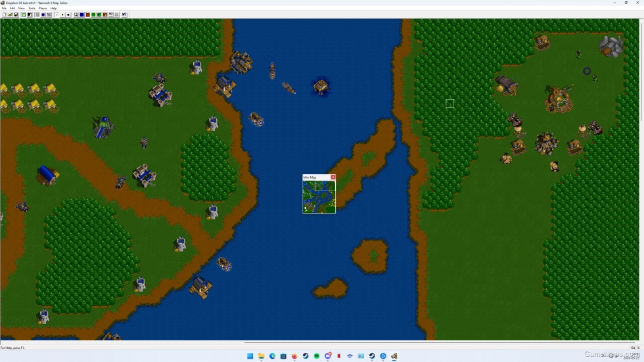Choose the medium brush size
The width and height of the screenshot is (644, 362).
pos(62,14)
